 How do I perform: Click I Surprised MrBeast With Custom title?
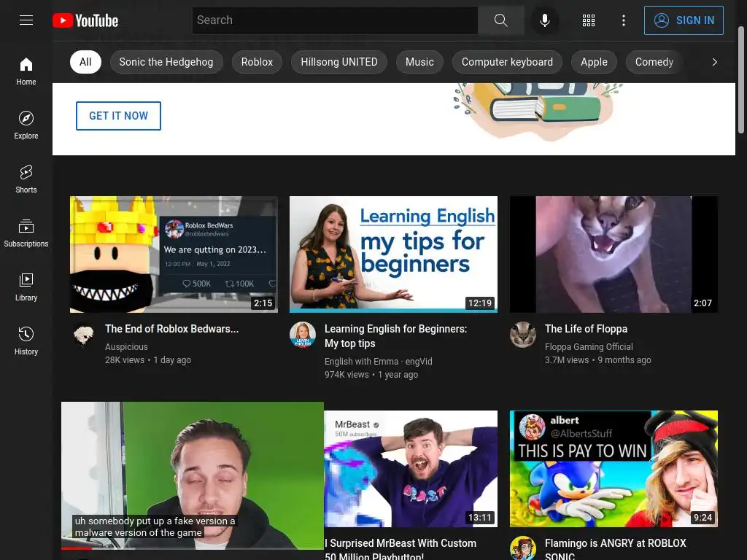tap(400, 548)
